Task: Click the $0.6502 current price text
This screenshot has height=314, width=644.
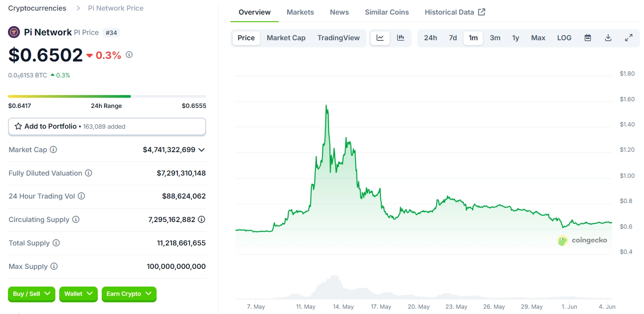Action: tap(46, 55)
